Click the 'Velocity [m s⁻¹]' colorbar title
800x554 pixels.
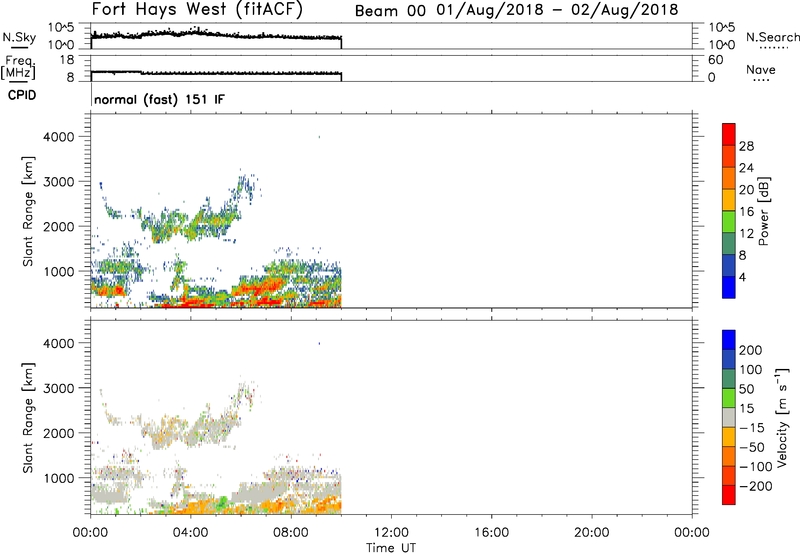click(781, 417)
